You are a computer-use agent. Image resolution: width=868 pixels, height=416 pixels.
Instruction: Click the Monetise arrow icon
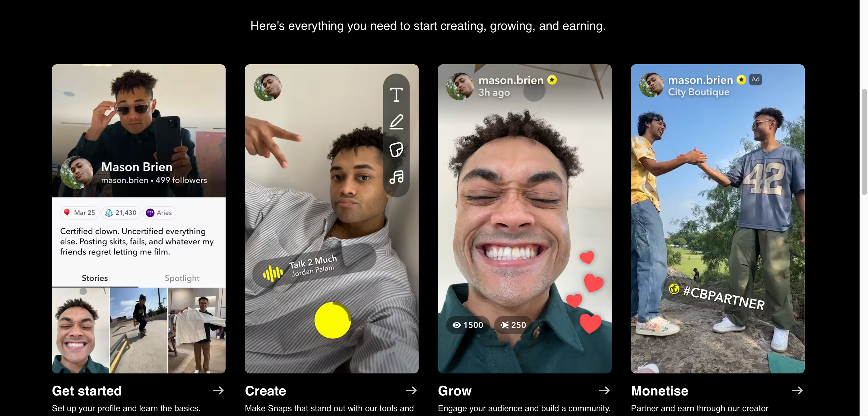click(x=797, y=390)
